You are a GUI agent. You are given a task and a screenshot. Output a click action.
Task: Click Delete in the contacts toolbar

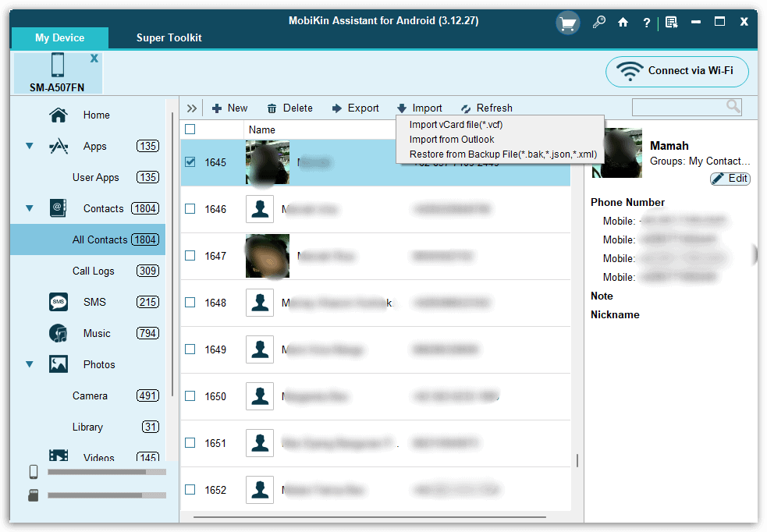tap(290, 108)
